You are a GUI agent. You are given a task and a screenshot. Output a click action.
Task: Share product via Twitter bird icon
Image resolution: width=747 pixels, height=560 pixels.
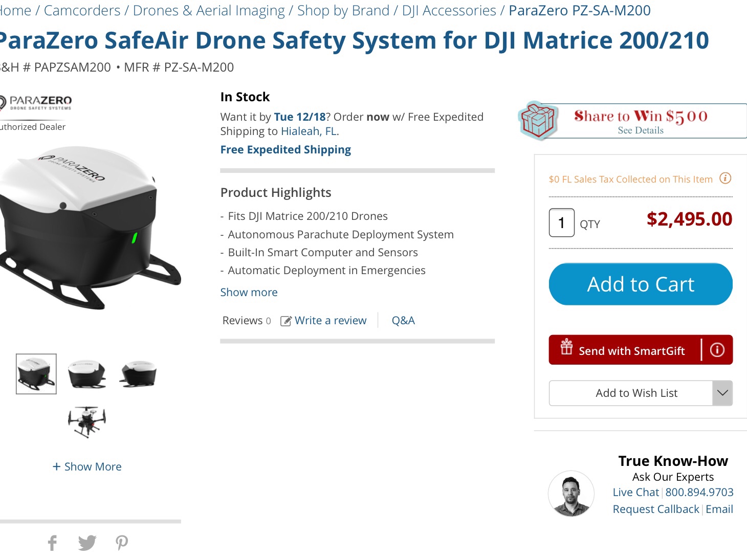[x=87, y=543]
